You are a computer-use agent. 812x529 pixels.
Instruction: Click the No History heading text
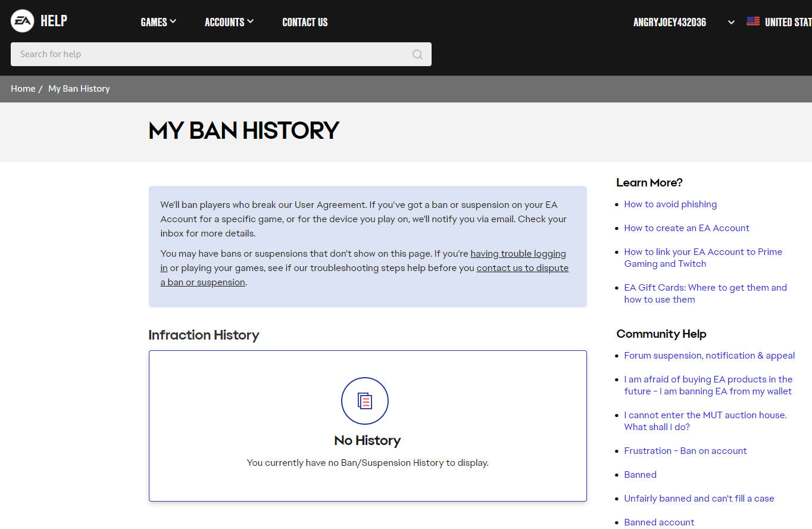[x=367, y=440]
